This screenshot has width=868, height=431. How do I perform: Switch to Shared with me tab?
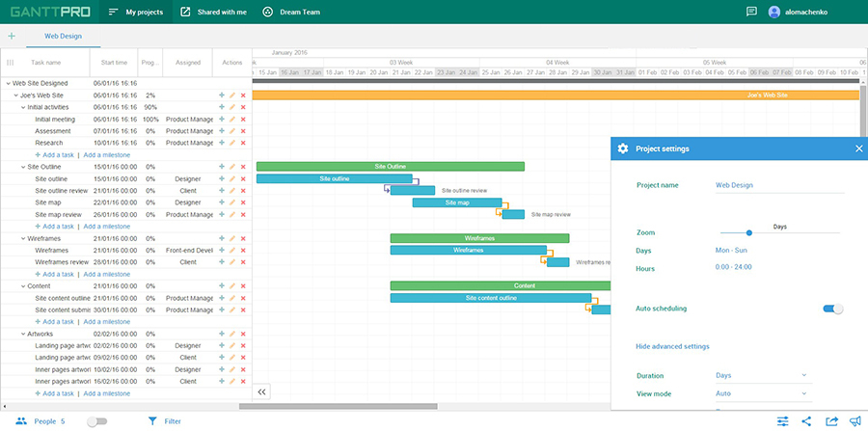pos(214,12)
